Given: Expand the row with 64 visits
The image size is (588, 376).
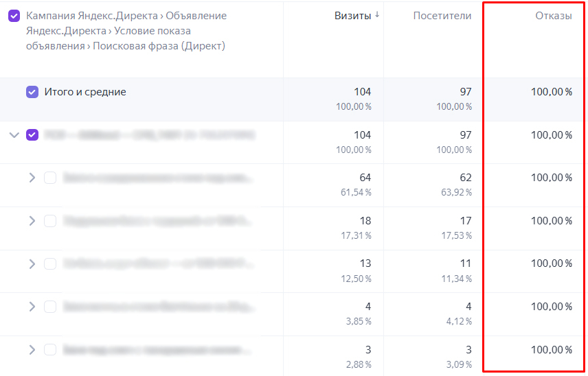Looking at the screenshot, I should pos(32,178).
